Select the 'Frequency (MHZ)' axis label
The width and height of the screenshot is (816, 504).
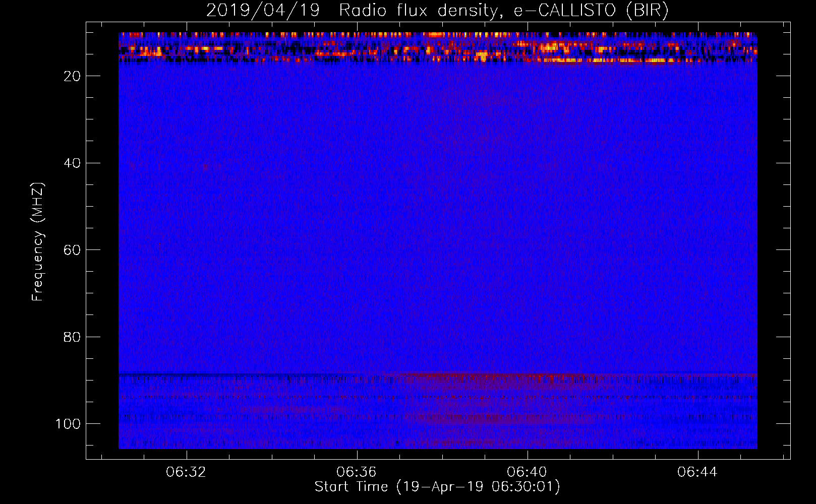(x=38, y=242)
